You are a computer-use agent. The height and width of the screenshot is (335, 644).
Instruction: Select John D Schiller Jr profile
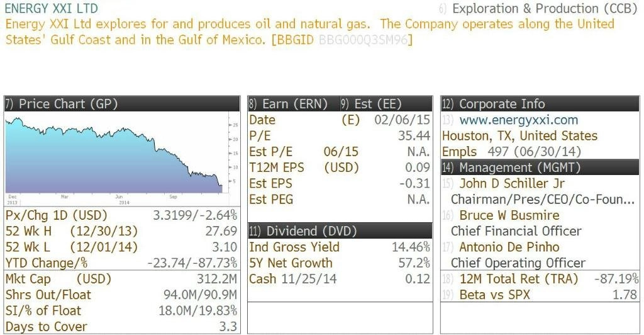coord(512,183)
